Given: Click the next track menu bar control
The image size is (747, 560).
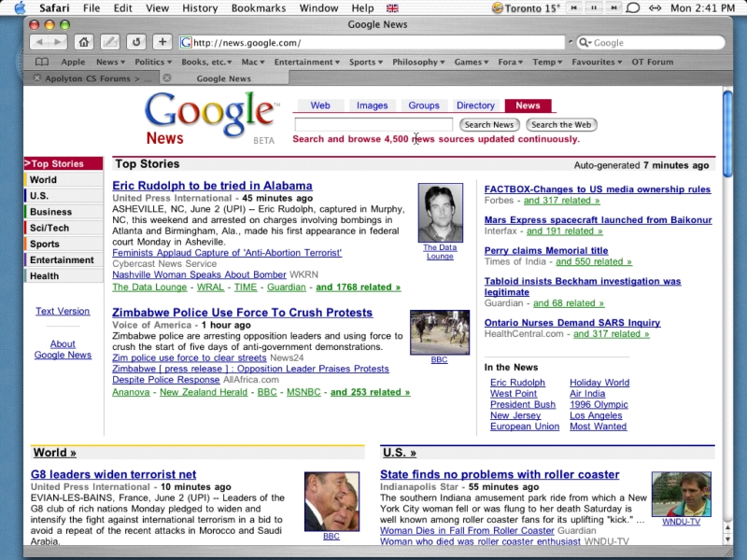Looking at the screenshot, I should [x=614, y=7].
